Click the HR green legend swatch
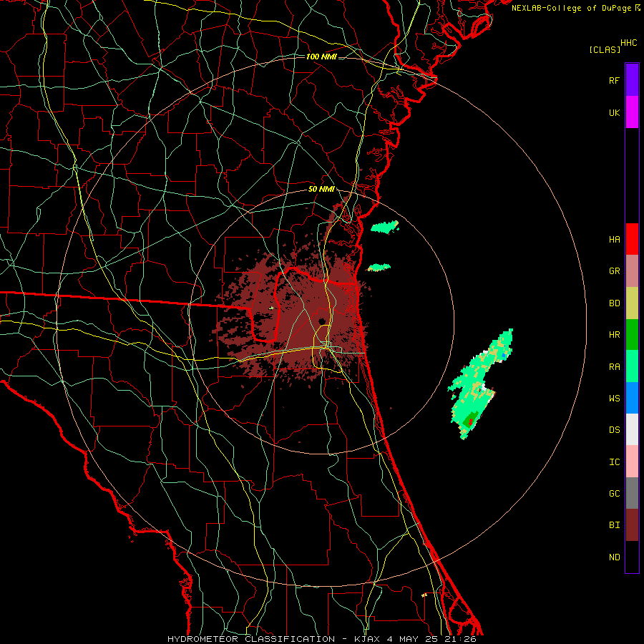 coord(632,335)
